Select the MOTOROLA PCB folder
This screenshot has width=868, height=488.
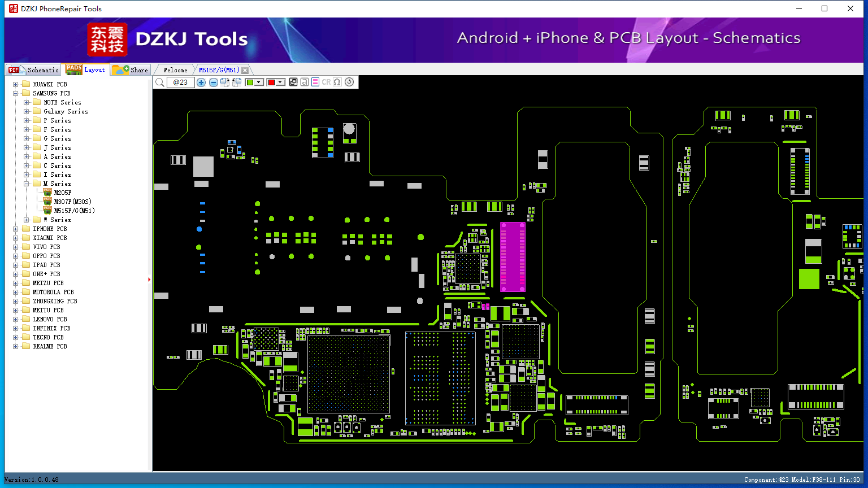tap(53, 292)
